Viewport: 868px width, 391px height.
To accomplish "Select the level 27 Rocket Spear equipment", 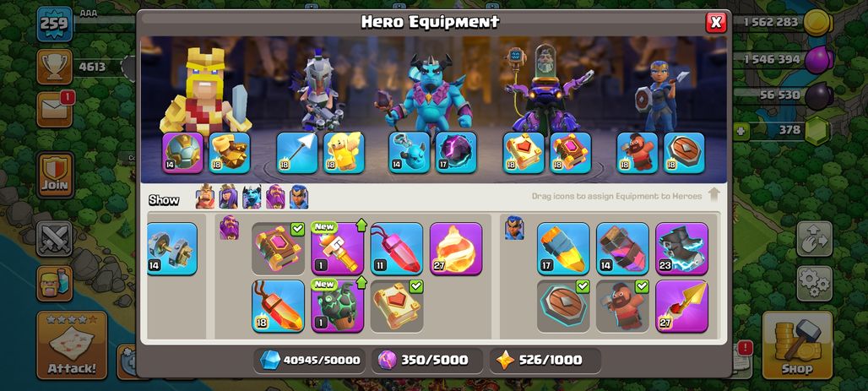I will click(x=681, y=307).
